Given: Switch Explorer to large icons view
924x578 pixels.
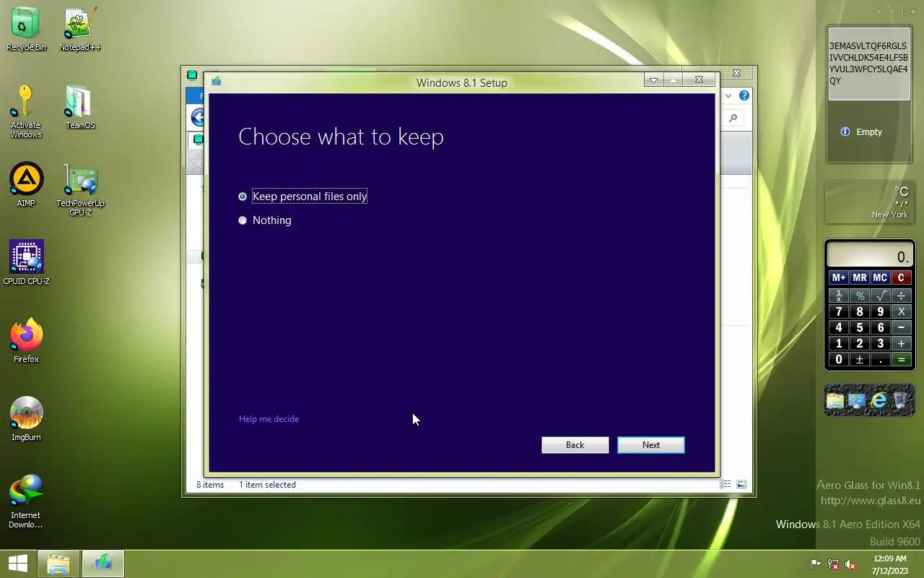Looking at the screenshot, I should pyautogui.click(x=741, y=484).
